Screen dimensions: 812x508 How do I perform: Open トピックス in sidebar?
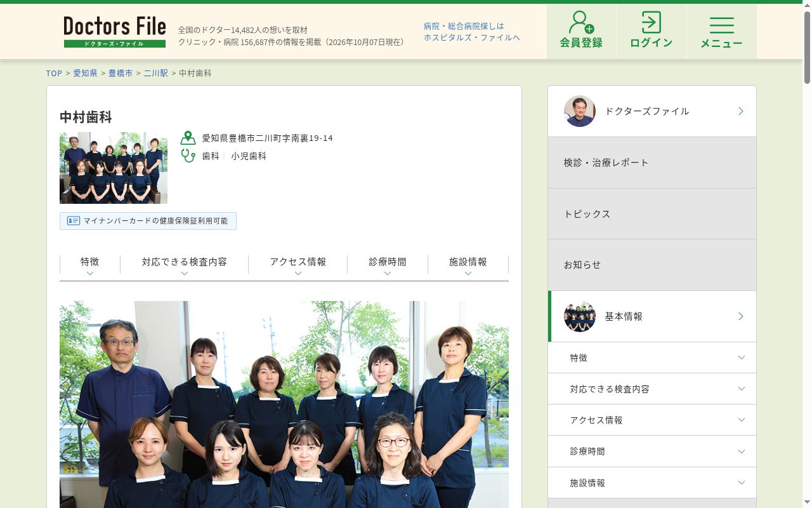(x=652, y=214)
